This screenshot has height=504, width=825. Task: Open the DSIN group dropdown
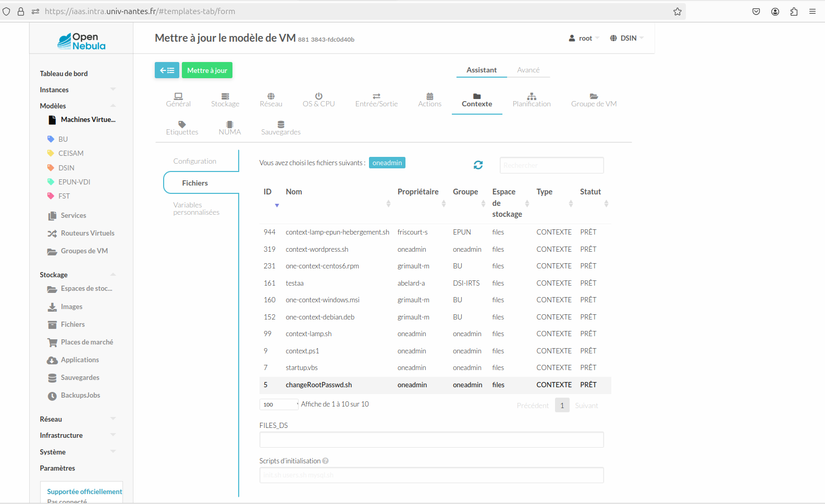coord(627,38)
